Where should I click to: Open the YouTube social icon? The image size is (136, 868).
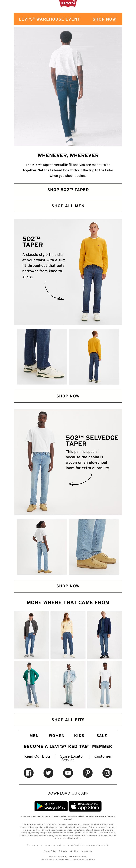[x=68, y=773]
